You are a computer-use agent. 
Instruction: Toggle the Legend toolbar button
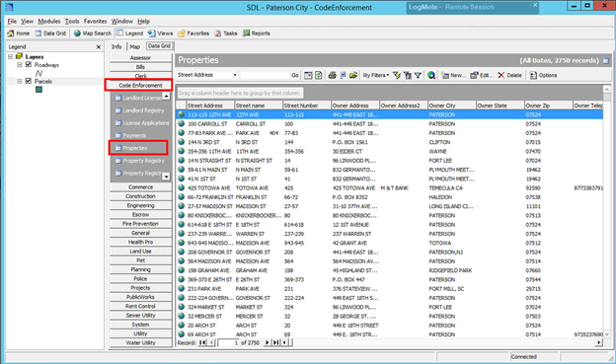pos(129,34)
